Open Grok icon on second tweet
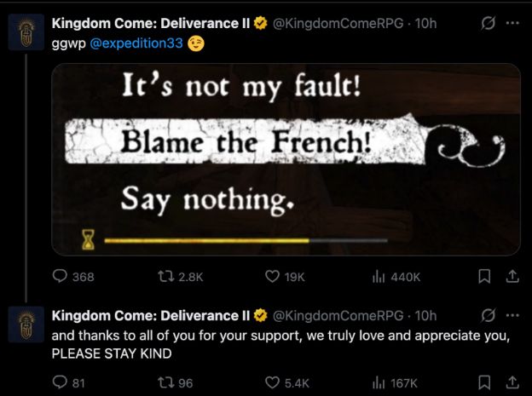532x396 pixels. [489, 315]
